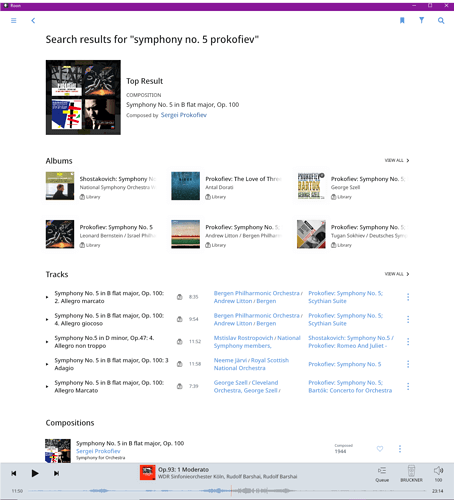Start playback with the play button
Viewport: 454px width, 500px height.
(x=35, y=473)
